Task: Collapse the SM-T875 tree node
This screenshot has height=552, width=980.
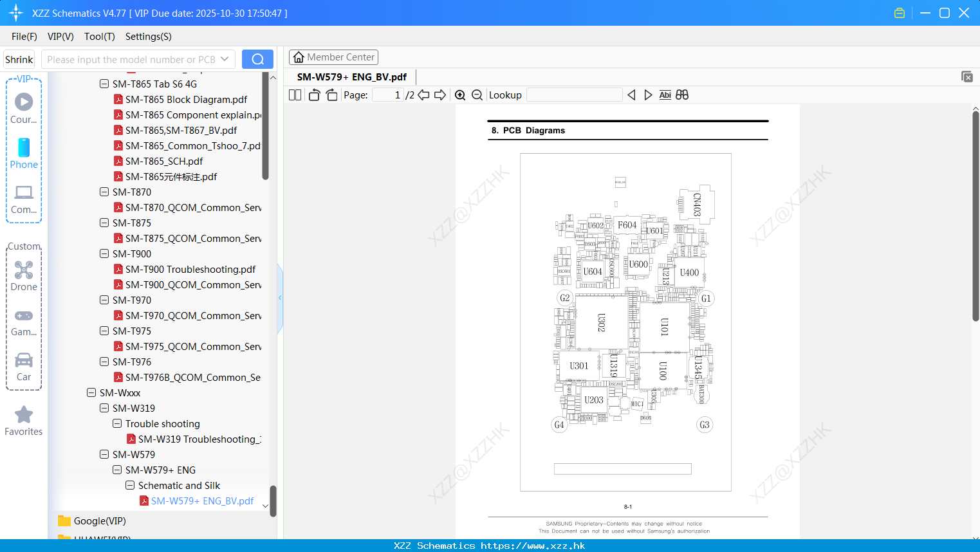Action: click(104, 223)
